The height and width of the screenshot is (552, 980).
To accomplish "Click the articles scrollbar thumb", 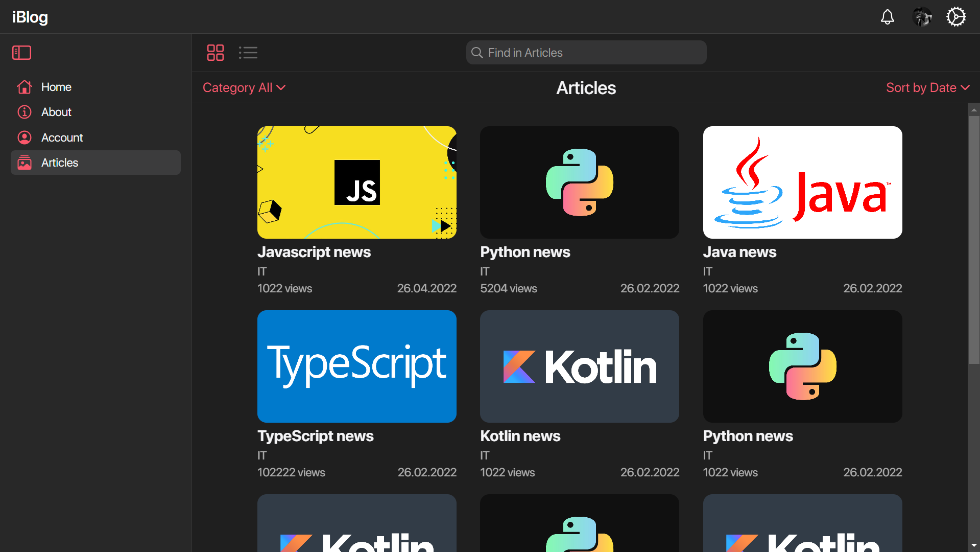I will [x=974, y=240].
